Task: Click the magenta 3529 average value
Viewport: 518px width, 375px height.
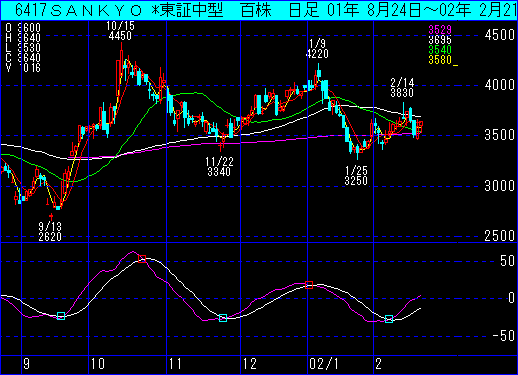Action: tap(440, 30)
